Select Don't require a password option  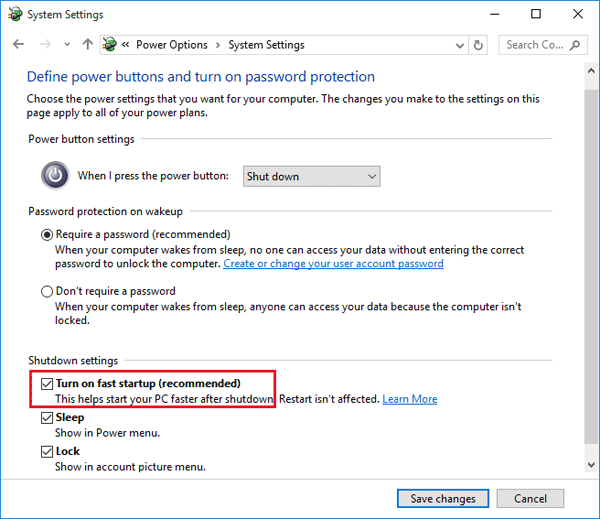coord(47,291)
